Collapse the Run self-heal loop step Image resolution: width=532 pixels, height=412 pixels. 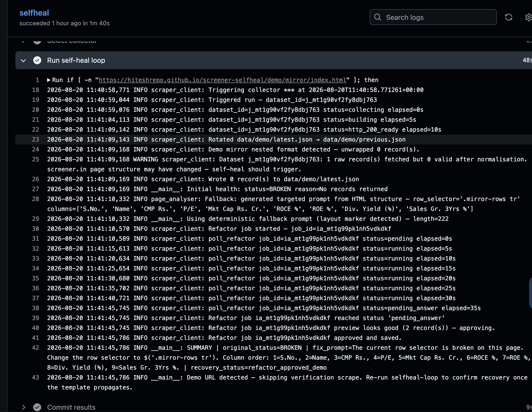(23, 60)
